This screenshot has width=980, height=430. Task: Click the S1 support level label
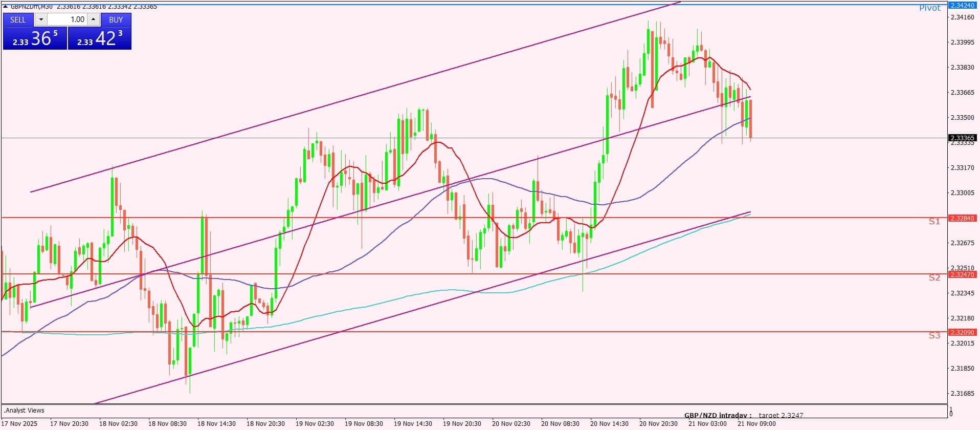coord(934,221)
